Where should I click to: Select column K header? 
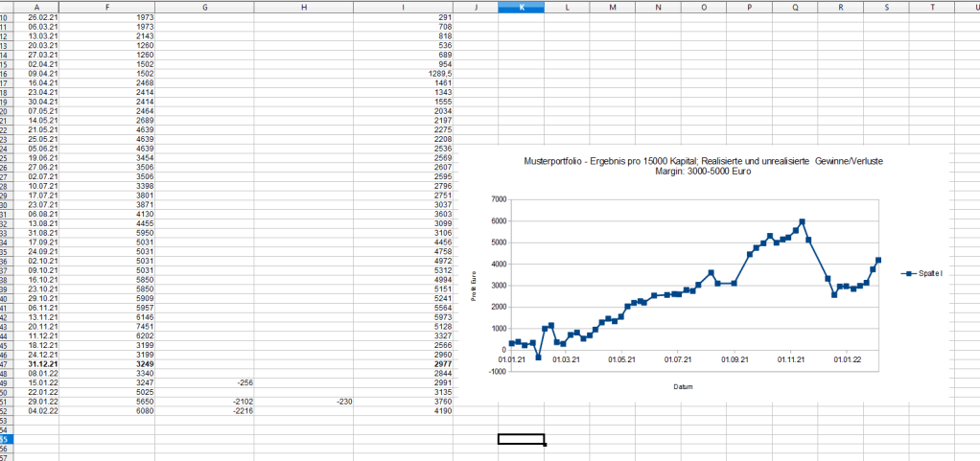point(521,7)
